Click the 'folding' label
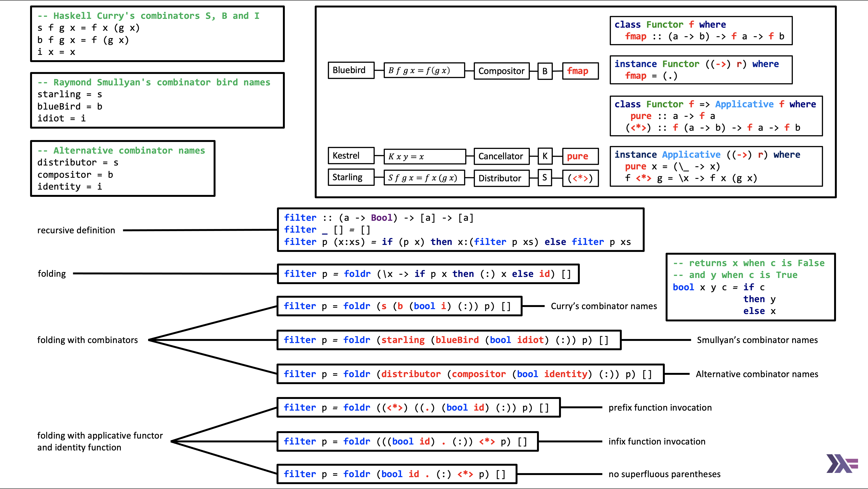 (x=51, y=274)
